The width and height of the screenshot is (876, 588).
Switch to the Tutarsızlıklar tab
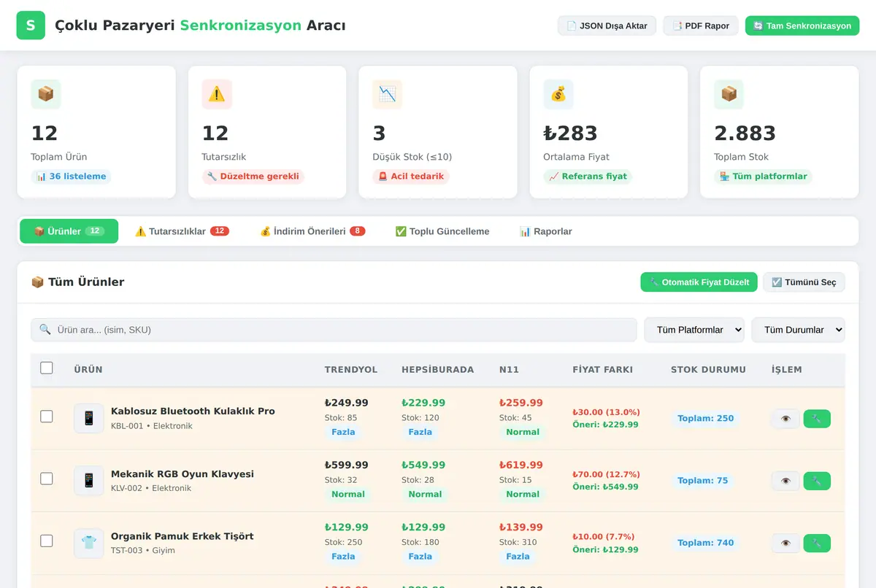click(x=182, y=231)
